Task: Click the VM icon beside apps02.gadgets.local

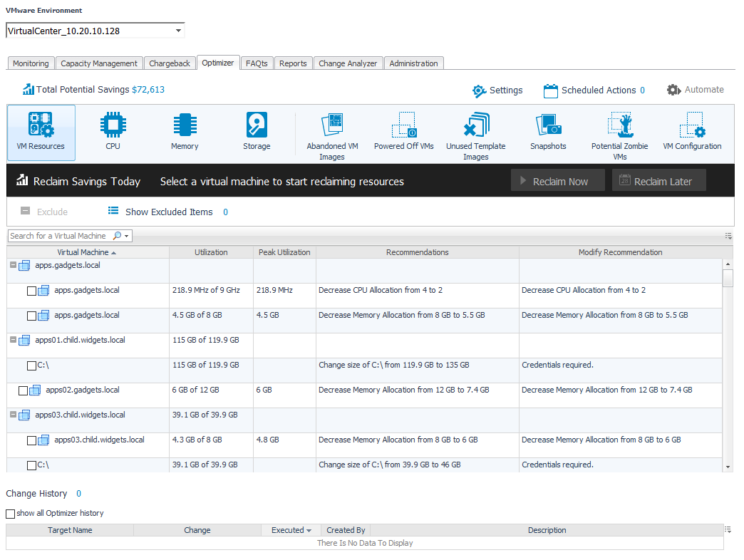Action: [x=35, y=390]
